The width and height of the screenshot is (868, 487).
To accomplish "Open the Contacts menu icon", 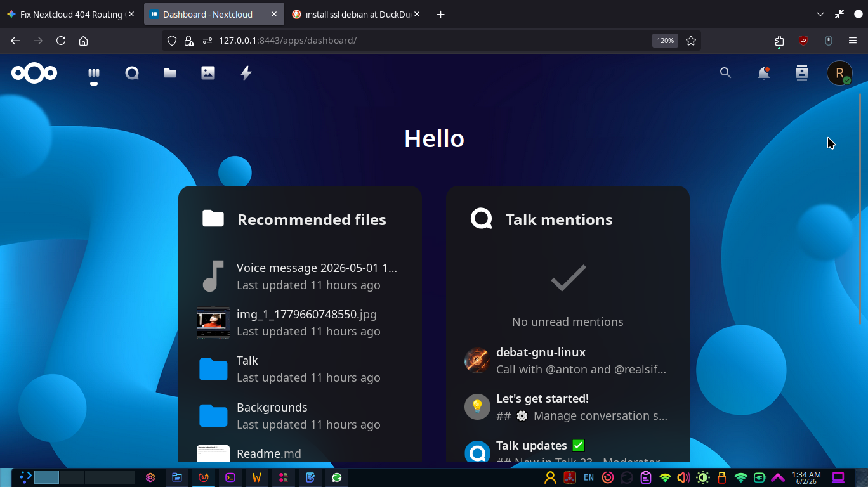I will pos(802,73).
